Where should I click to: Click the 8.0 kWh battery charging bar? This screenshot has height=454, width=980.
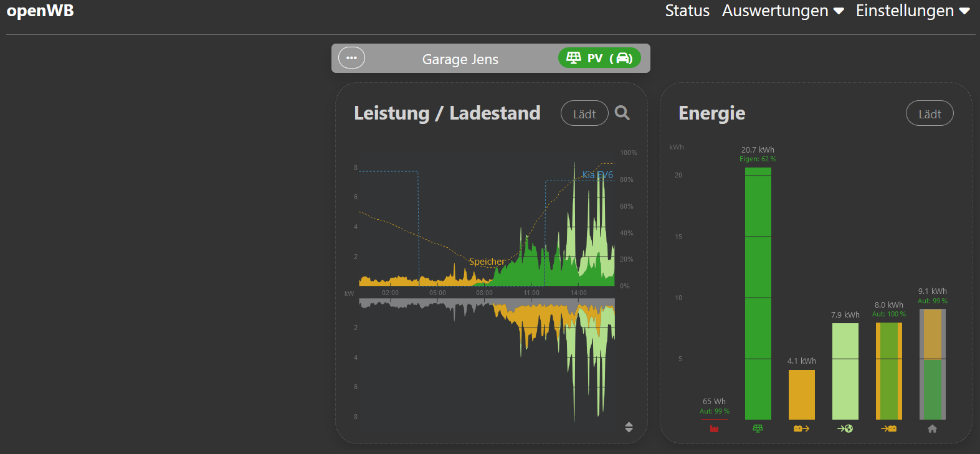coord(889,371)
